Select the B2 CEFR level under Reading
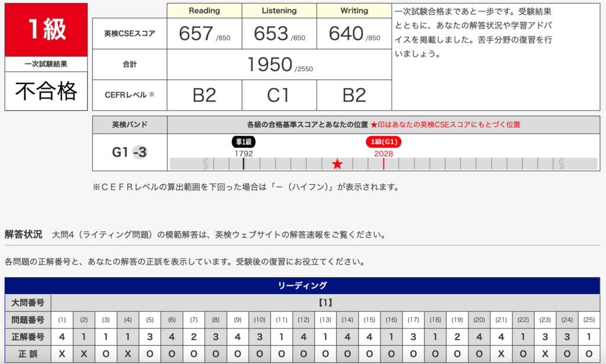The width and height of the screenshot is (606, 364). tap(204, 95)
